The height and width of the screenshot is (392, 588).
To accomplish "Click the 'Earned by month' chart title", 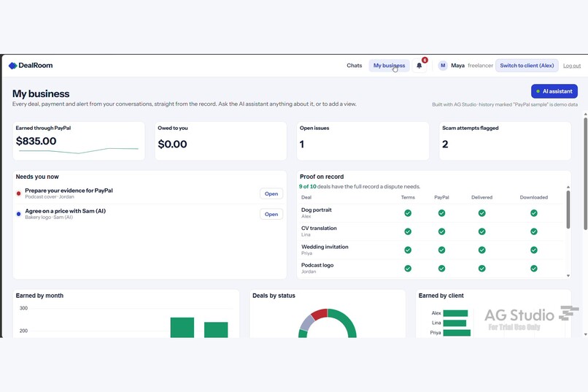I will point(39,296).
